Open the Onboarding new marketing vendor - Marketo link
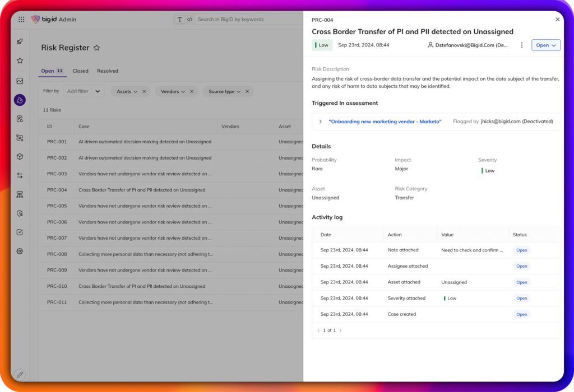The height and width of the screenshot is (392, 574). pyautogui.click(x=385, y=122)
